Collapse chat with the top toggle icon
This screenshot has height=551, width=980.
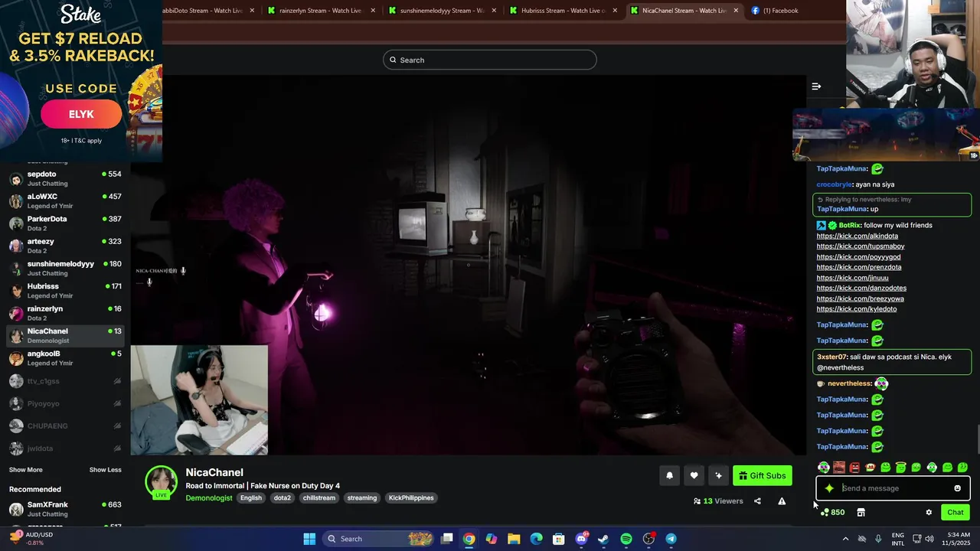click(x=816, y=86)
